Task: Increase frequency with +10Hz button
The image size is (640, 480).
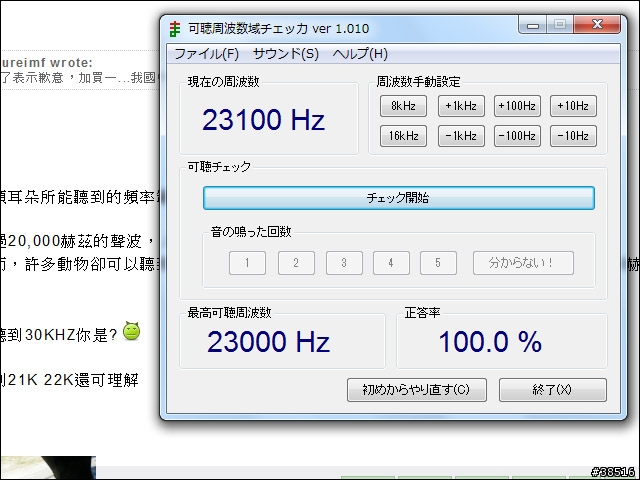Action: (573, 106)
